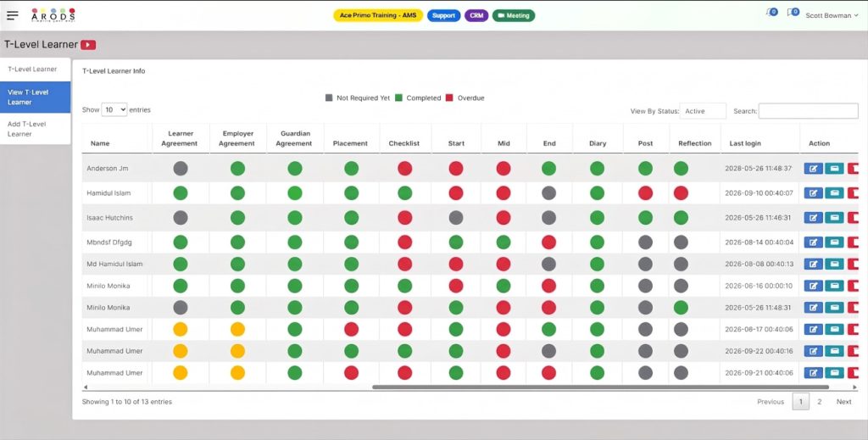Click the CRM button

coord(476,15)
